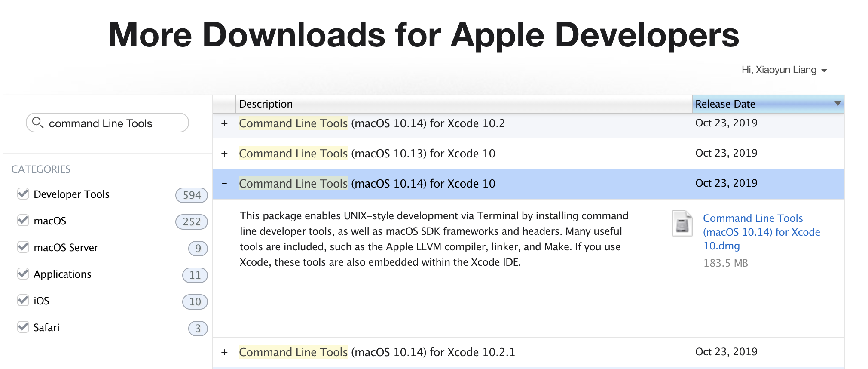This screenshot has width=868, height=369.
Task: Sort by the Release Date column header
Action: (x=768, y=104)
